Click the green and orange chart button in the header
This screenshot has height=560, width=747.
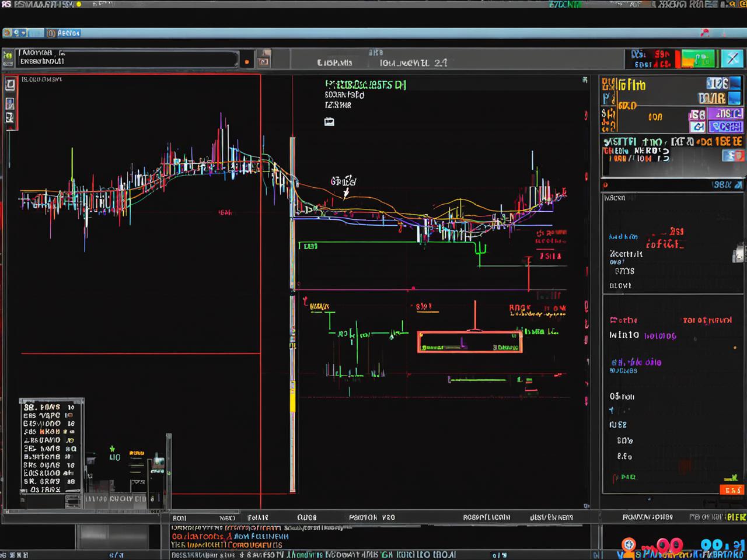point(697,59)
